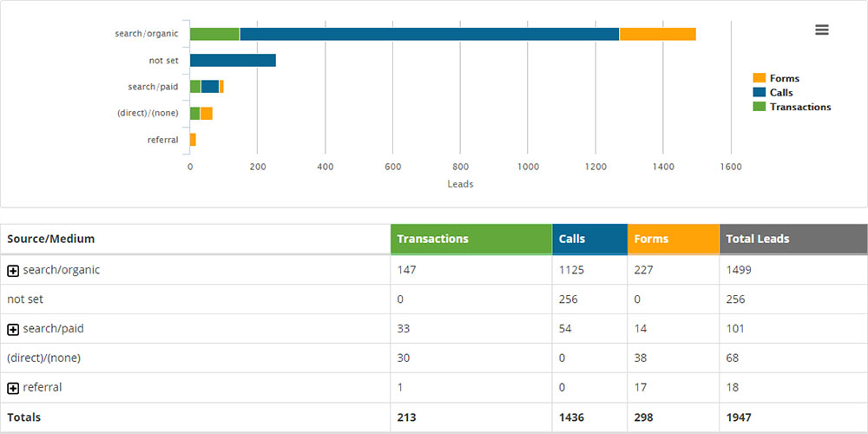Click the not set table row label
Screen dimensions: 868x434
25,299
